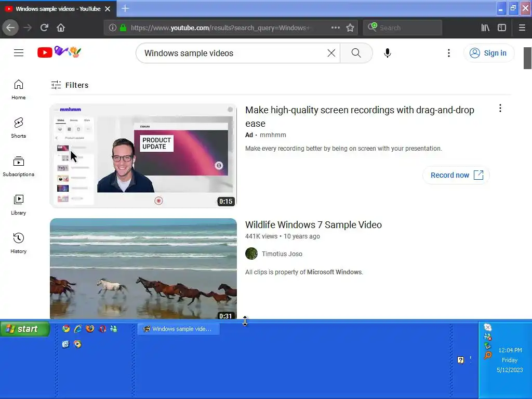
Task: Bookmark this page with star icon
Action: [350, 28]
